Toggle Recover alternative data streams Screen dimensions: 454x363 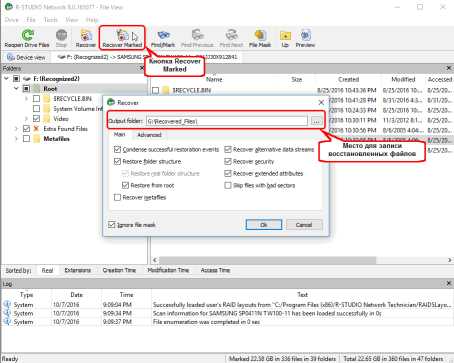(228, 149)
